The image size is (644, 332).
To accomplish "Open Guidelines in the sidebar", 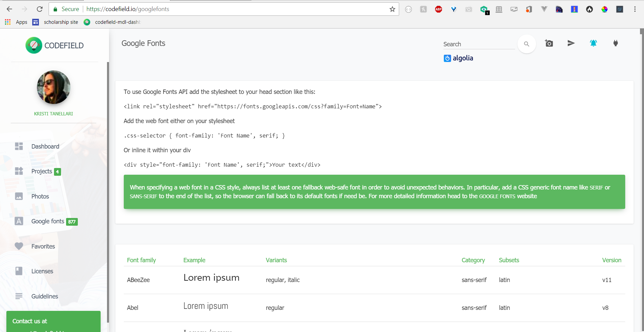I will 45,296.
